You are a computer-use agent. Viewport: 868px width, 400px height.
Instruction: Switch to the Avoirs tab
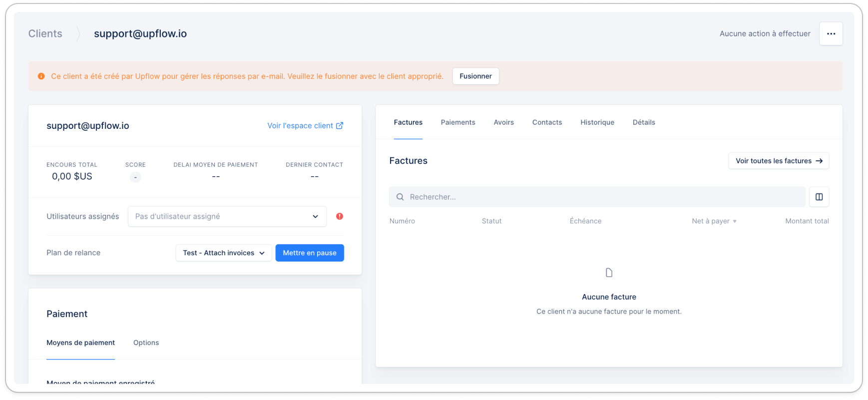[503, 122]
